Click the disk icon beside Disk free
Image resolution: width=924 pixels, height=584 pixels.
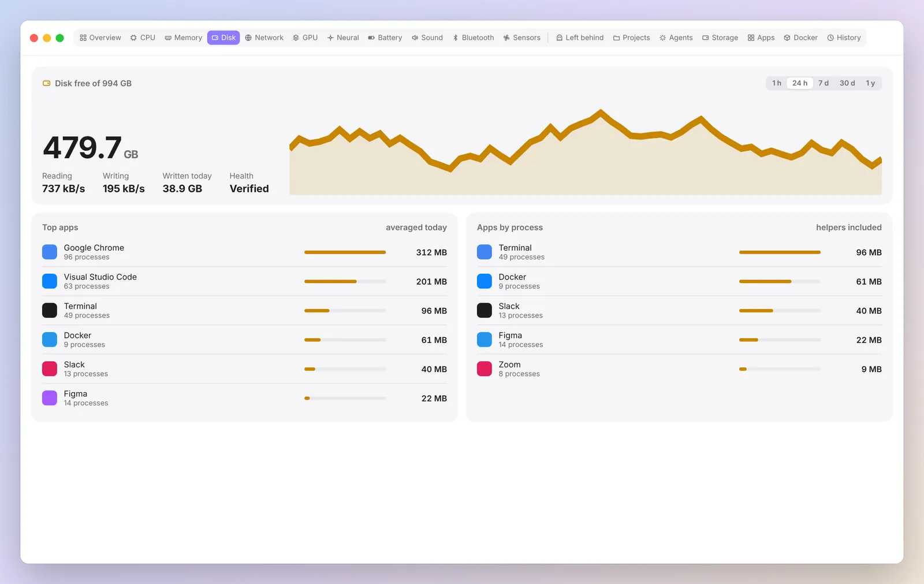47,83
